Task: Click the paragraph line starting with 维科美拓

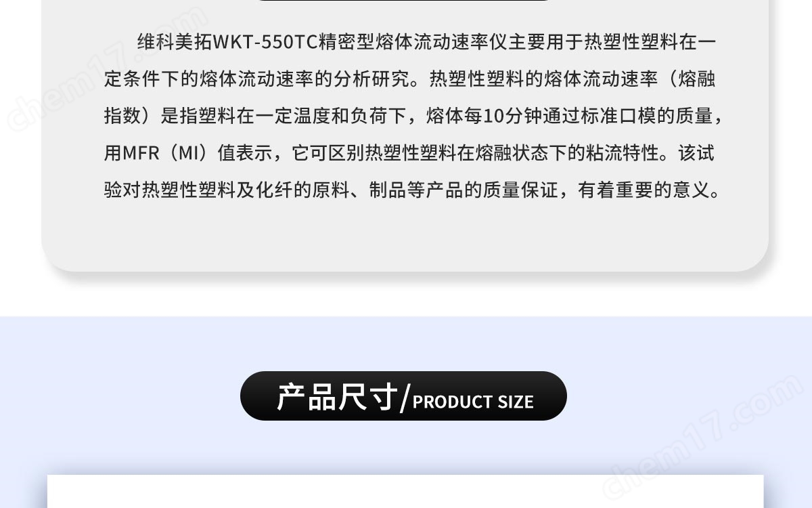Action: (x=426, y=42)
